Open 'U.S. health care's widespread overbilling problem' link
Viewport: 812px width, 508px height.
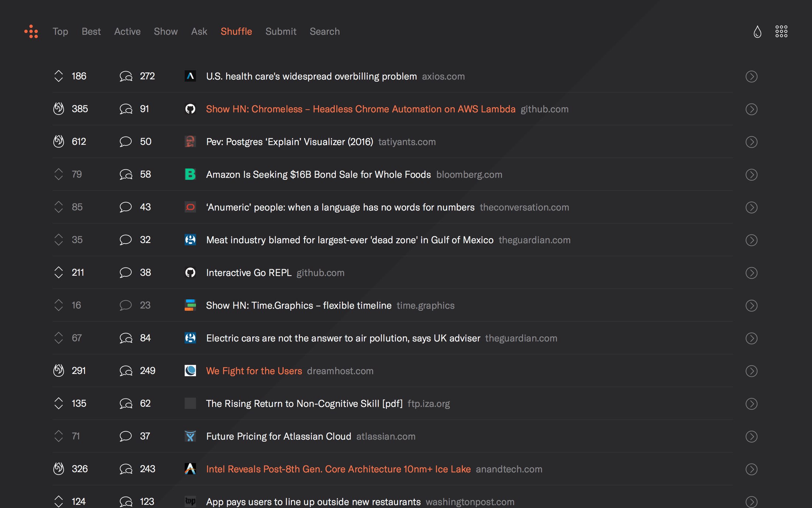pos(311,76)
